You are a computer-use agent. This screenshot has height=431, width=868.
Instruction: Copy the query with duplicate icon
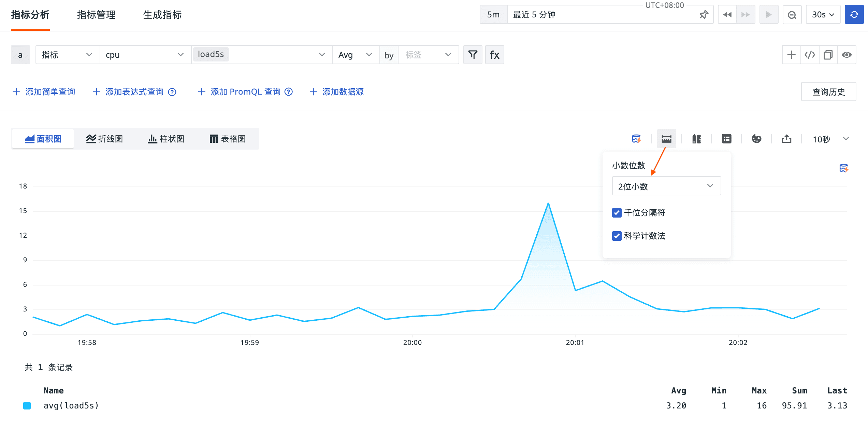pyautogui.click(x=828, y=55)
